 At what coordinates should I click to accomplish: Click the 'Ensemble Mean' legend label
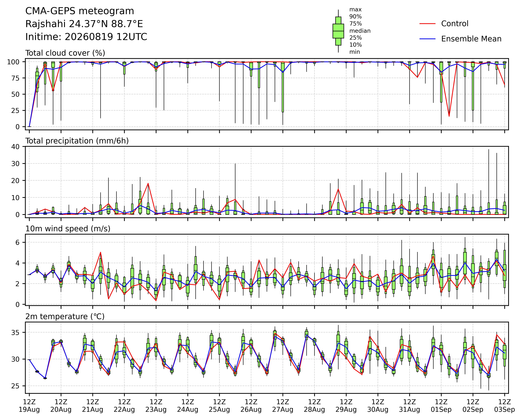(471, 39)
